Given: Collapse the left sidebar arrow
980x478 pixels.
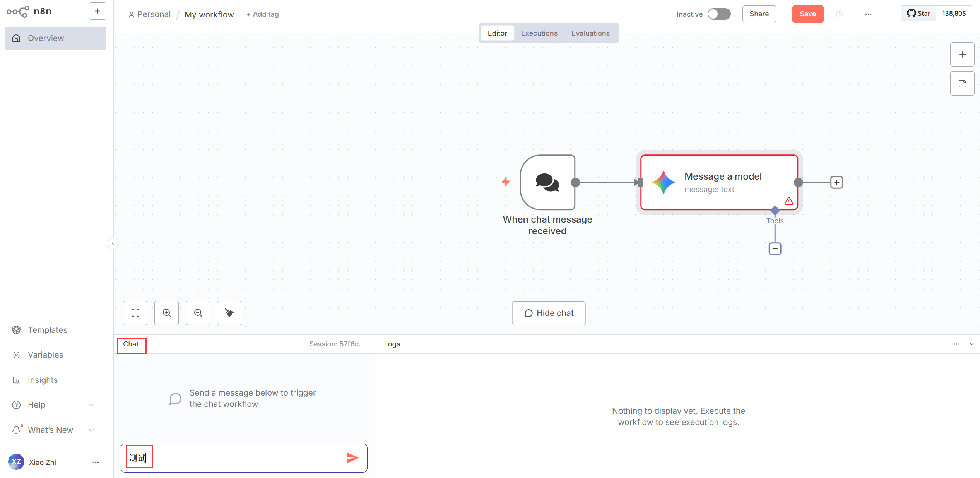Looking at the screenshot, I should click(113, 243).
